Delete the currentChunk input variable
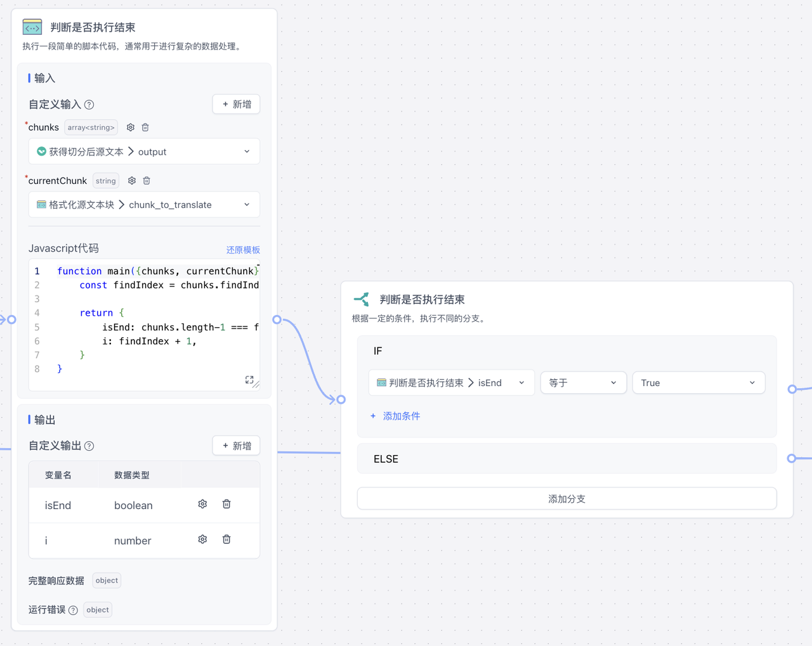The width and height of the screenshot is (812, 646). [147, 181]
